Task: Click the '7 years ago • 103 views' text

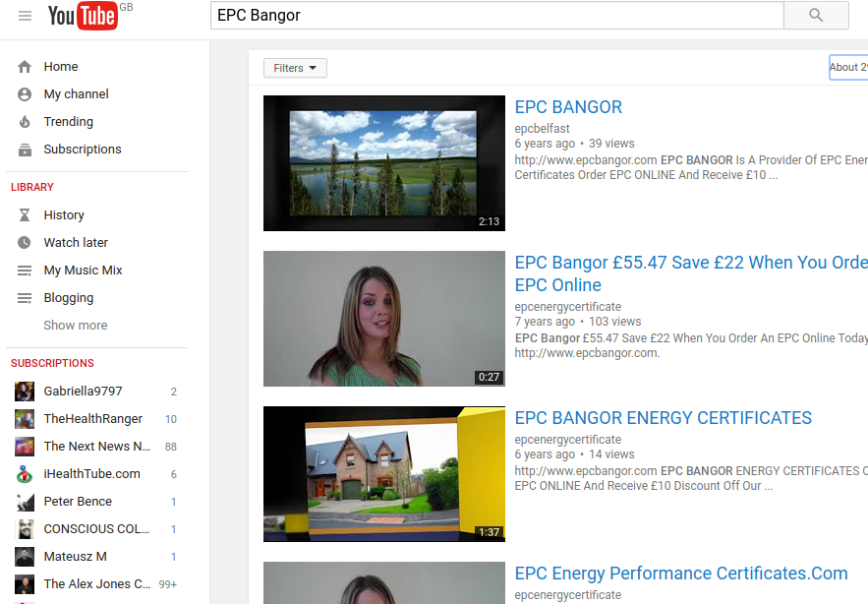Action: [x=578, y=322]
